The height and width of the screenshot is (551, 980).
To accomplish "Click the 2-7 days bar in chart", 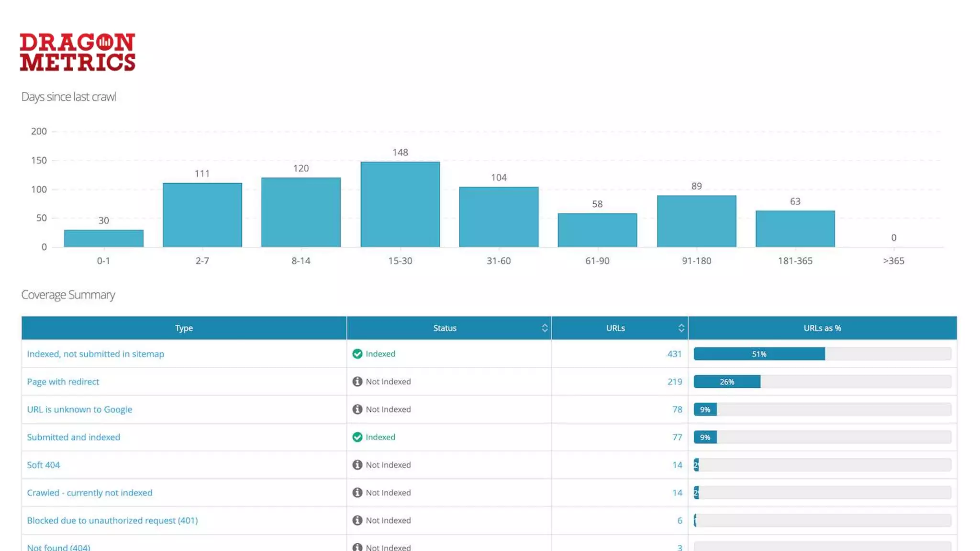I will click(x=202, y=215).
